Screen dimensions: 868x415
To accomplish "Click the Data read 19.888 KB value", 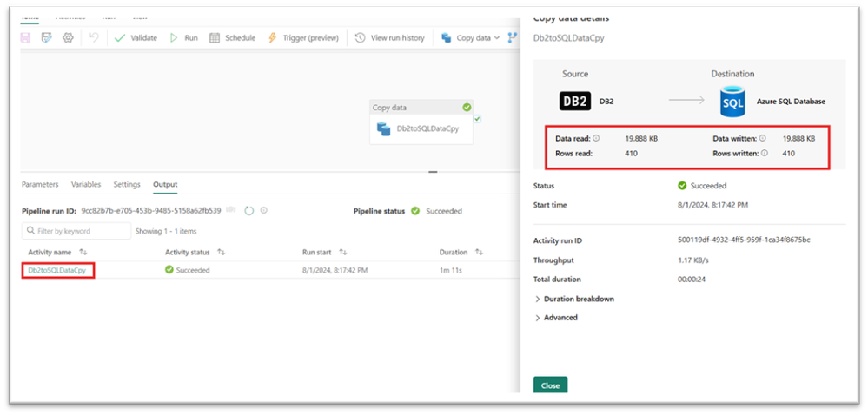I will click(x=641, y=138).
